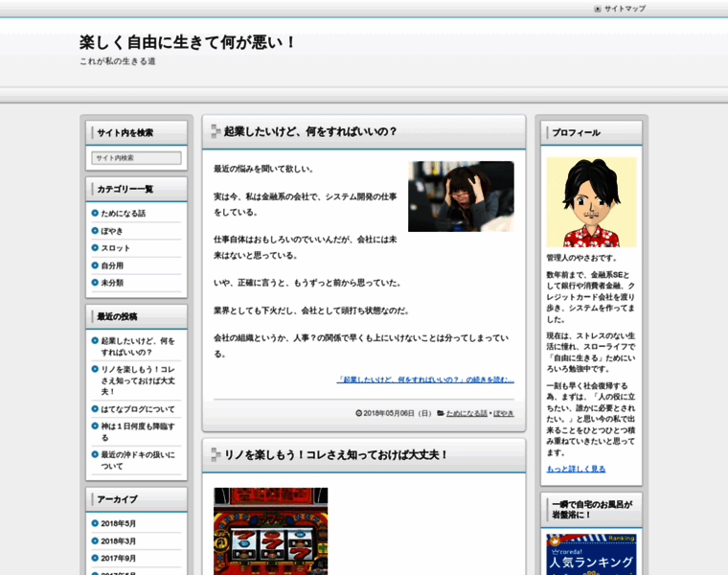
Task: Open archive 2018年5月
Action: (x=118, y=523)
